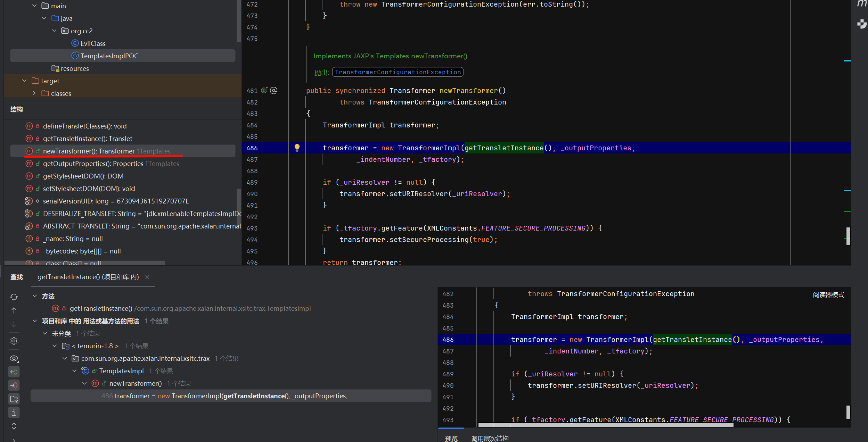Collapse the com.sun.org.apache.xalan.internal.xsltc.trax node

tap(65, 358)
